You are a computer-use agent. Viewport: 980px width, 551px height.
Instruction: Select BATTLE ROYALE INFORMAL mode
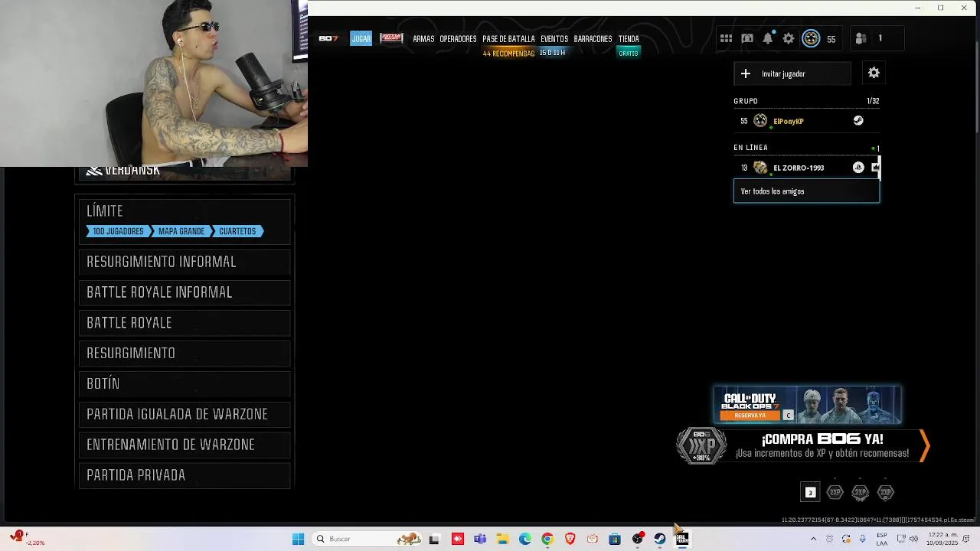[x=185, y=292]
